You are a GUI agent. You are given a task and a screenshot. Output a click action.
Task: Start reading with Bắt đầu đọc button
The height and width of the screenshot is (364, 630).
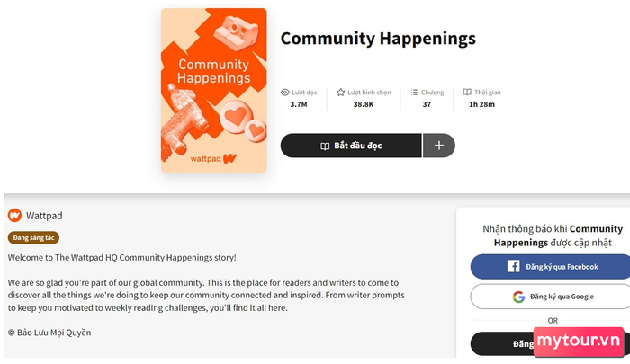click(351, 146)
